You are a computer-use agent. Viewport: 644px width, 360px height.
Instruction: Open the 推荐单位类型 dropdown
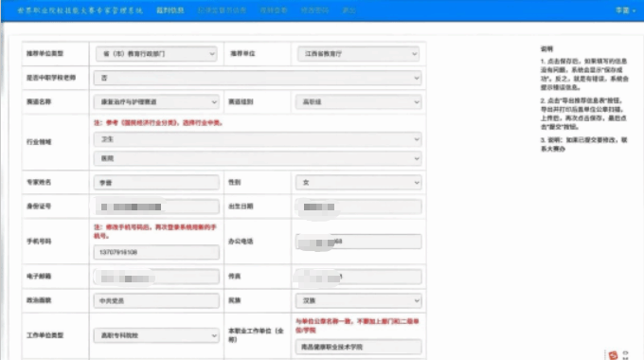(156, 54)
